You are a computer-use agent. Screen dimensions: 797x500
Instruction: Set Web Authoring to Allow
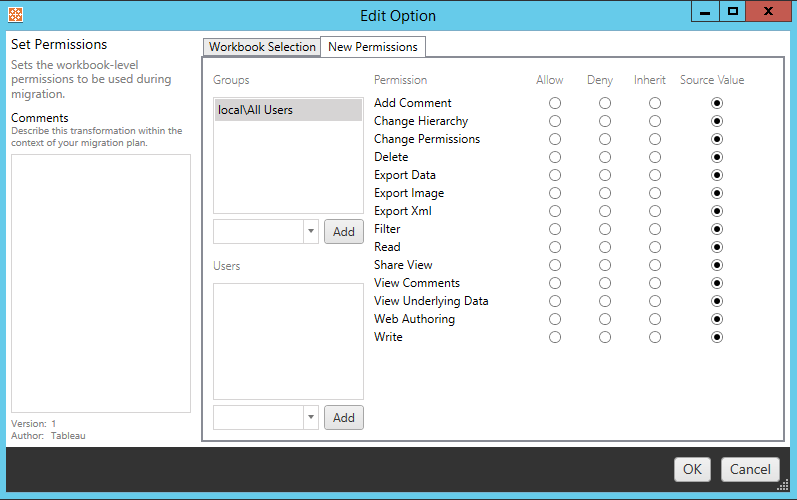click(x=555, y=319)
